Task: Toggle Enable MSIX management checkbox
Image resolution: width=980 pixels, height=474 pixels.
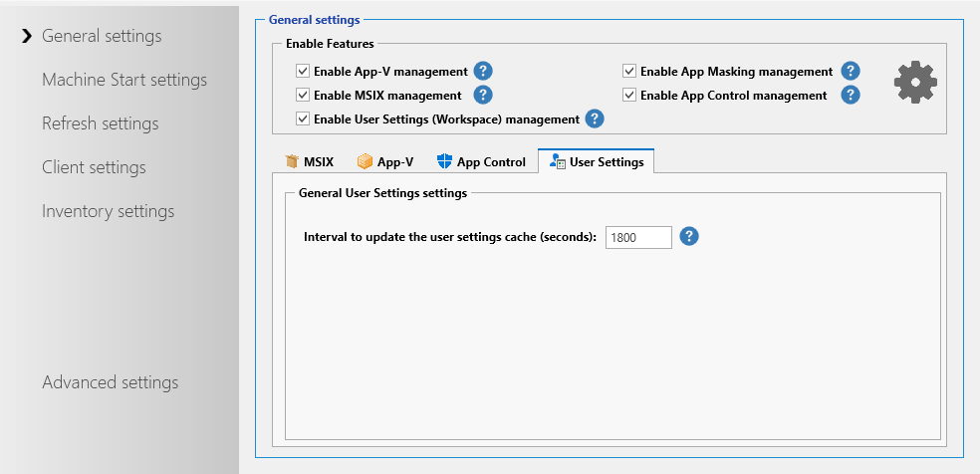Action: pyautogui.click(x=303, y=95)
